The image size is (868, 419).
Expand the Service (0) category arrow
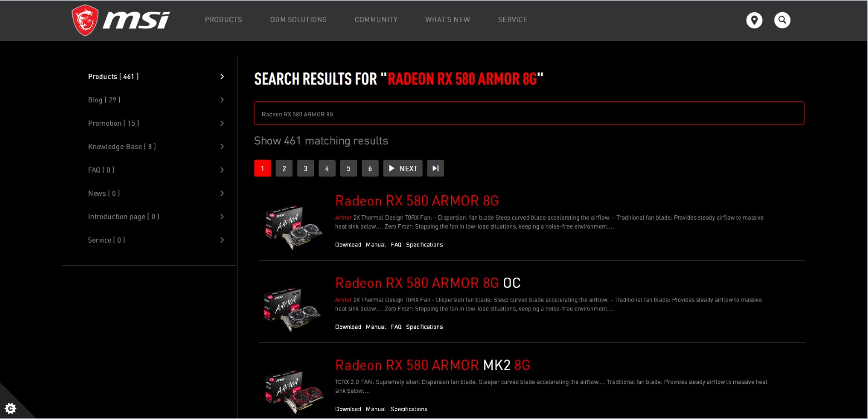[x=222, y=240]
